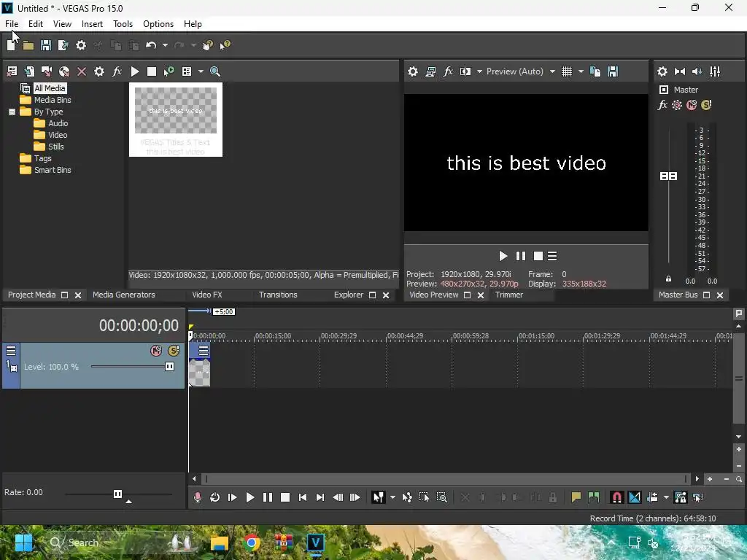Viewport: 747px width, 560px height.
Task: Click the red X Remove Media icon
Action: point(82,71)
